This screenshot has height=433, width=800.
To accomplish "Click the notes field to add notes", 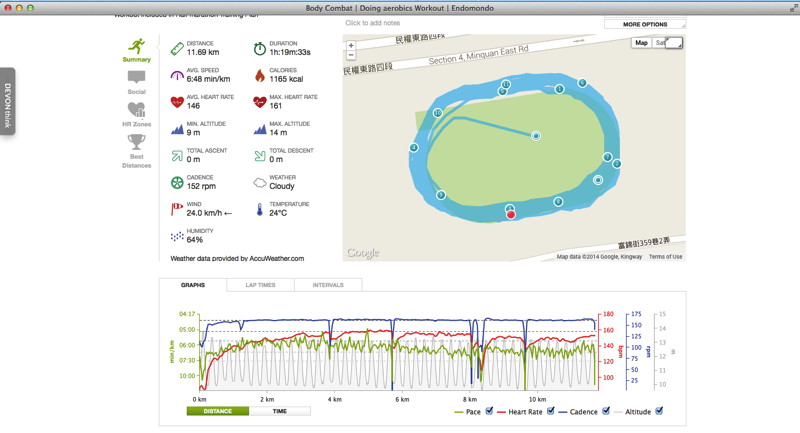I will 372,23.
